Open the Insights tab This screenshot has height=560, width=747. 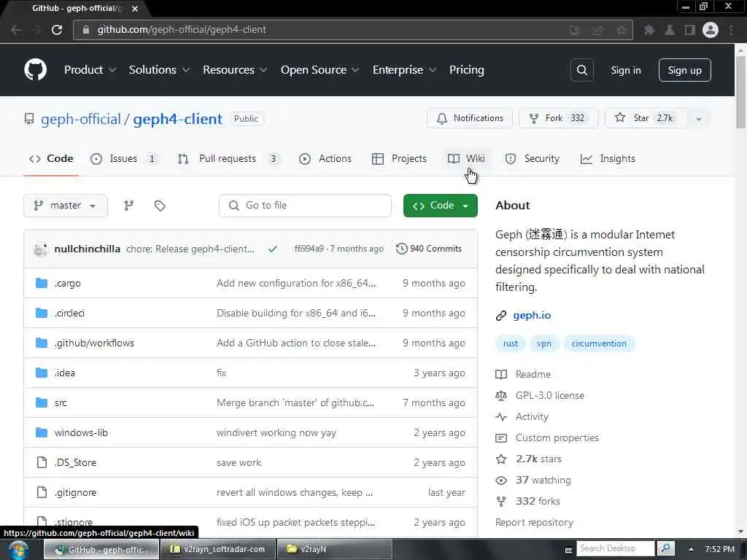(608, 158)
